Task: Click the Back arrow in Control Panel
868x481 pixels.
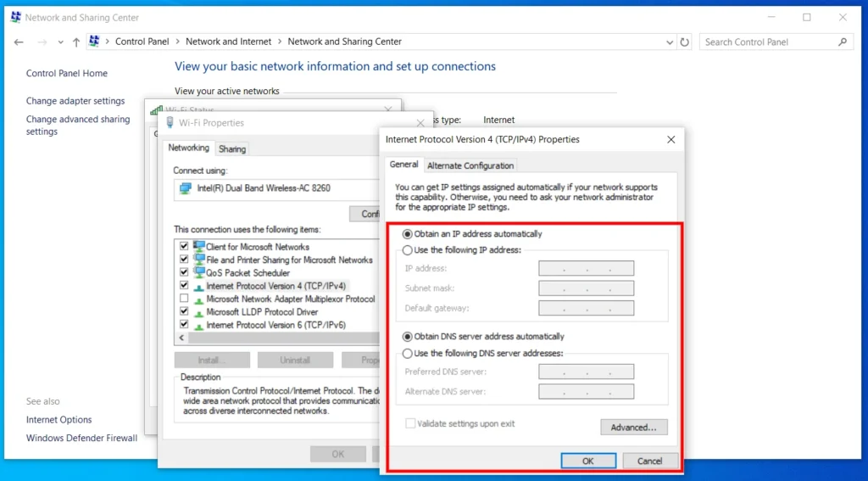Action: pyautogui.click(x=19, y=42)
